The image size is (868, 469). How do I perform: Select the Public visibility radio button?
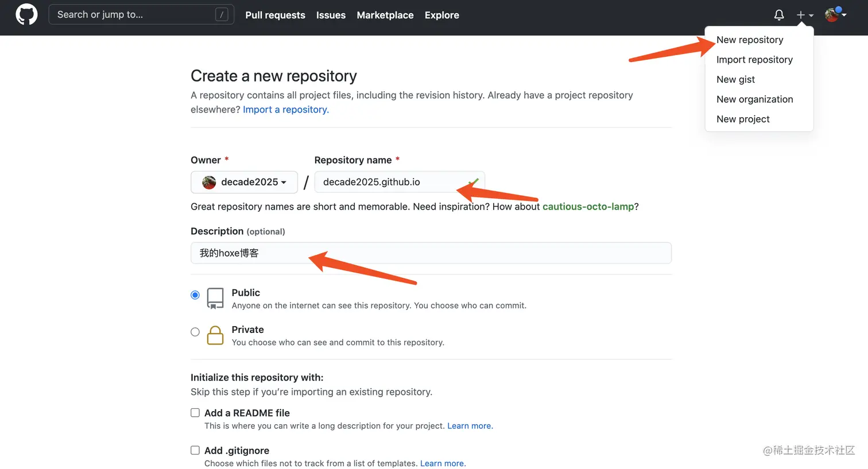coord(195,295)
